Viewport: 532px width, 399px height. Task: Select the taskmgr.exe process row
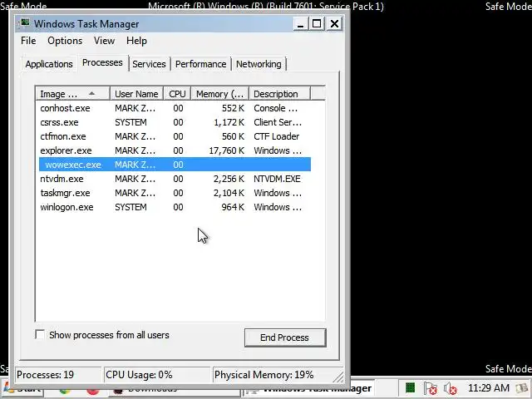pos(175,193)
